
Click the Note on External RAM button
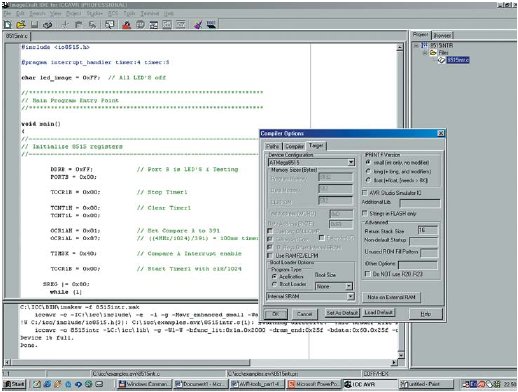pos(391,297)
